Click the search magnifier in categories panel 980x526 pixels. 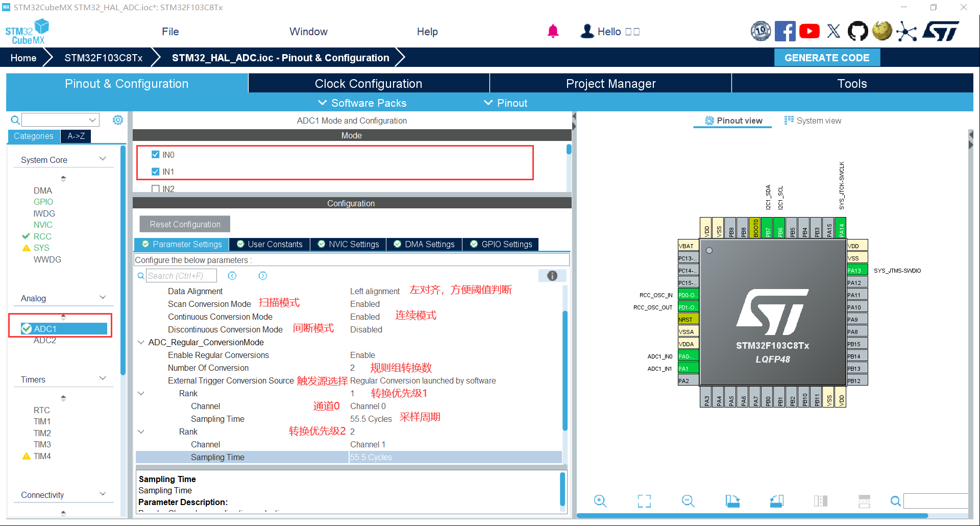pos(15,120)
